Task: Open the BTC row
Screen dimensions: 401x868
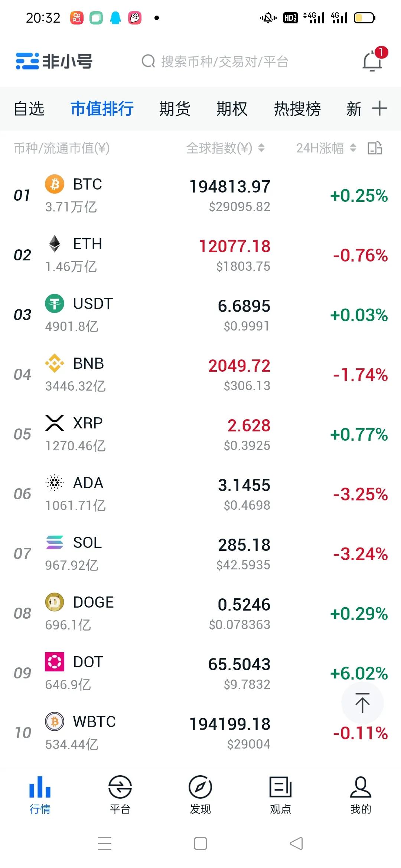Action: pos(200,195)
